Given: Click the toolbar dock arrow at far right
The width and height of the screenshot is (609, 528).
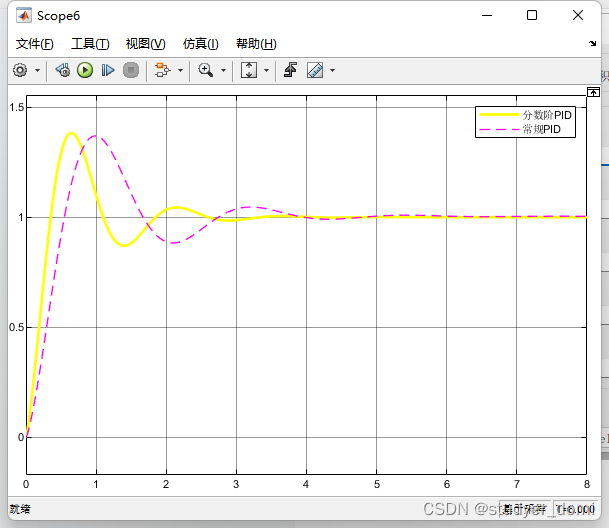Looking at the screenshot, I should [x=592, y=45].
